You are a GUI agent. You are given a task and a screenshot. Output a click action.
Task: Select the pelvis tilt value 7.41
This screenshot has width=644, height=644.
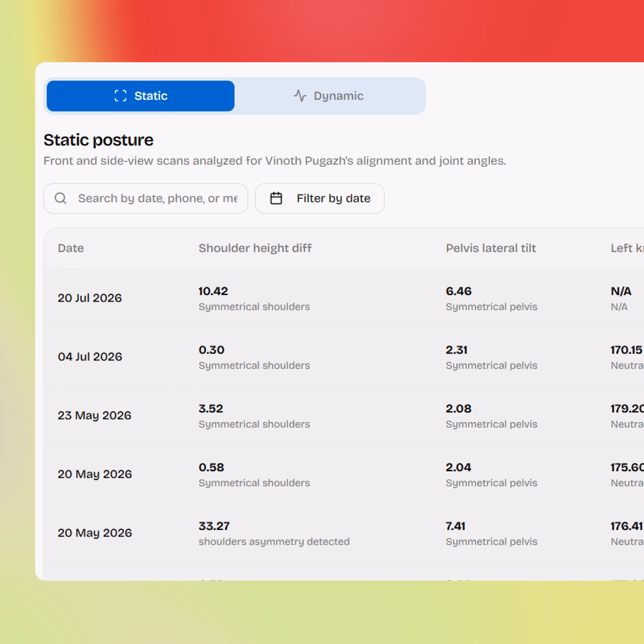pyautogui.click(x=455, y=526)
